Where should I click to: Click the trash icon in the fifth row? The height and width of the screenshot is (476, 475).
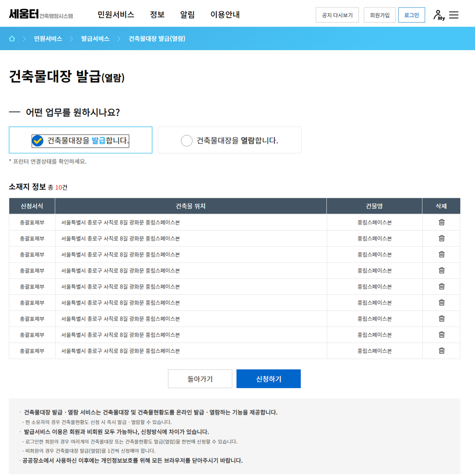tap(441, 286)
